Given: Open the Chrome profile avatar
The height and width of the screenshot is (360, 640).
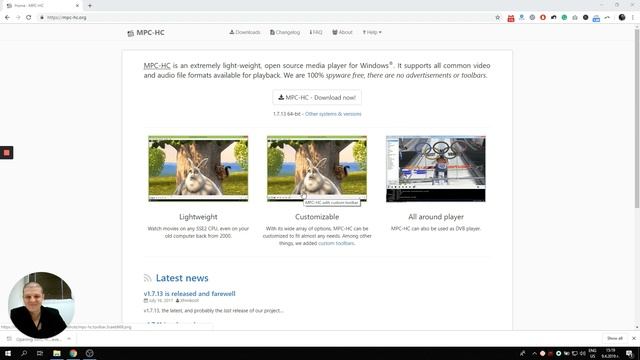Looking at the screenshot, I should coord(622,18).
